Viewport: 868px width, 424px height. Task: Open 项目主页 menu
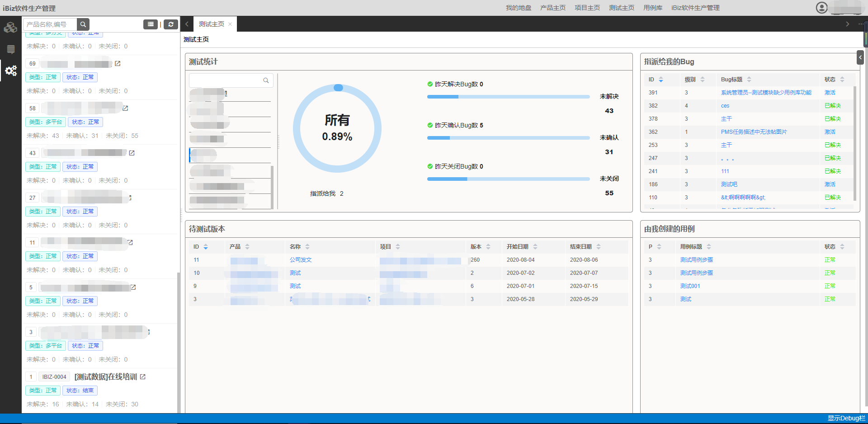pyautogui.click(x=587, y=8)
